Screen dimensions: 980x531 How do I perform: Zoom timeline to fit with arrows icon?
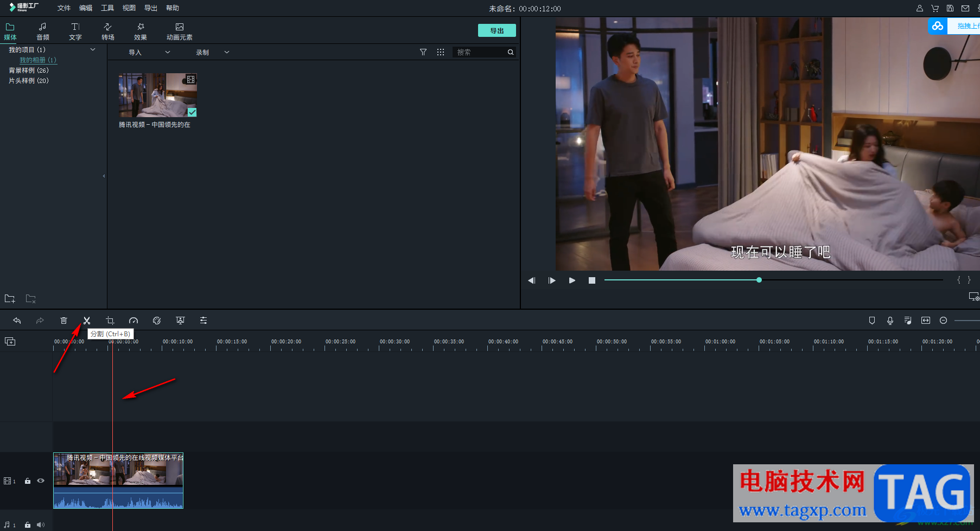926,321
